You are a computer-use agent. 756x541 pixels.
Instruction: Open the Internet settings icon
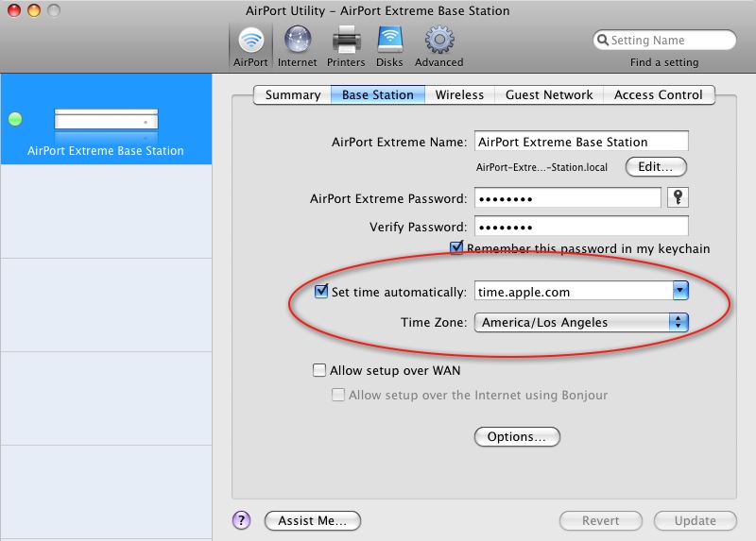297,46
